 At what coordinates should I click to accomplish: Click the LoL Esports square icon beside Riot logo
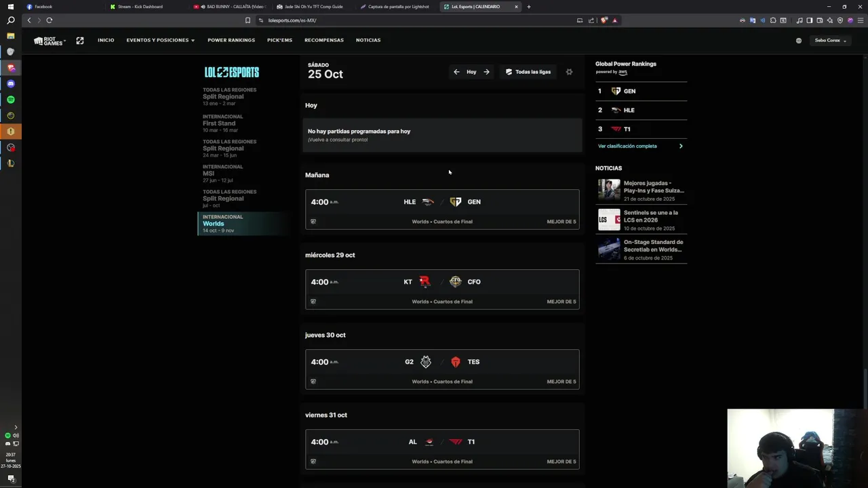point(80,41)
